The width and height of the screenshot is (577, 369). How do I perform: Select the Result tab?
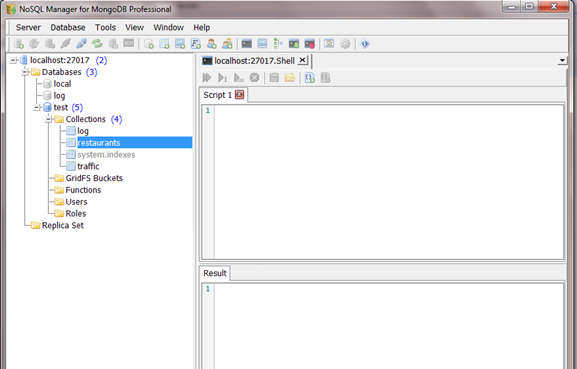215,273
